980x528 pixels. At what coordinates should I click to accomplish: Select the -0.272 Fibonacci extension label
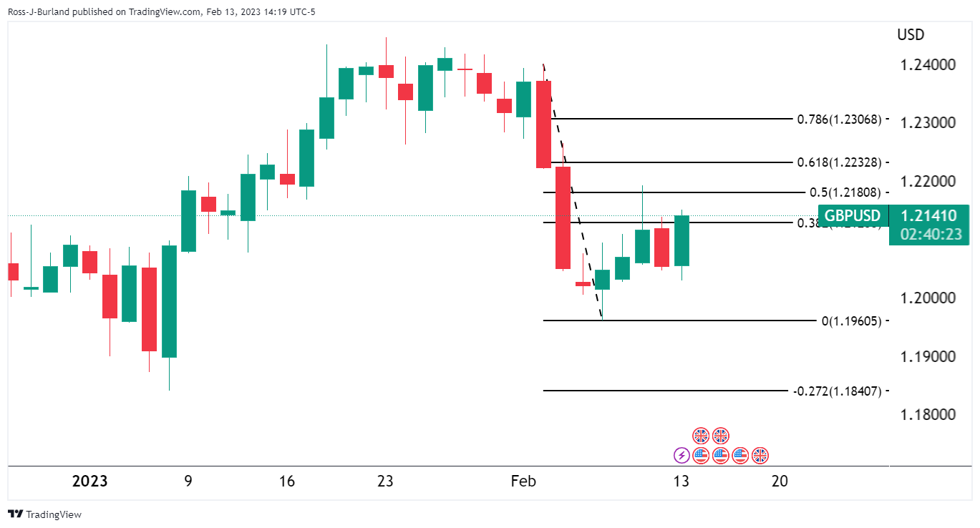837,391
